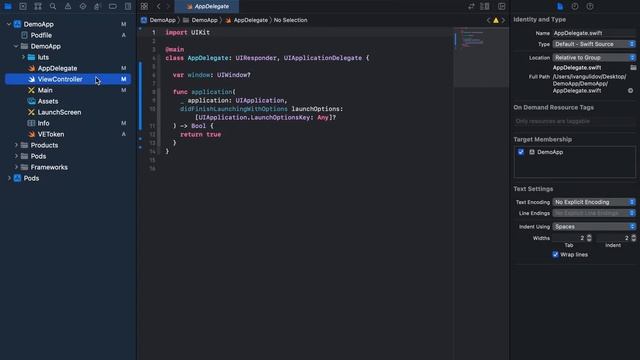Click AppDelegate in jump bar
Image resolution: width=640 pixels, height=360 pixels.
[247, 20]
